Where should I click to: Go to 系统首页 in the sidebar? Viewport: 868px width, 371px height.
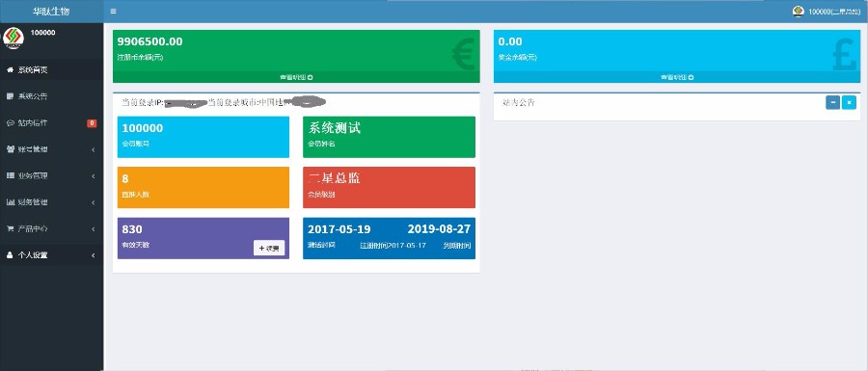[x=51, y=69]
